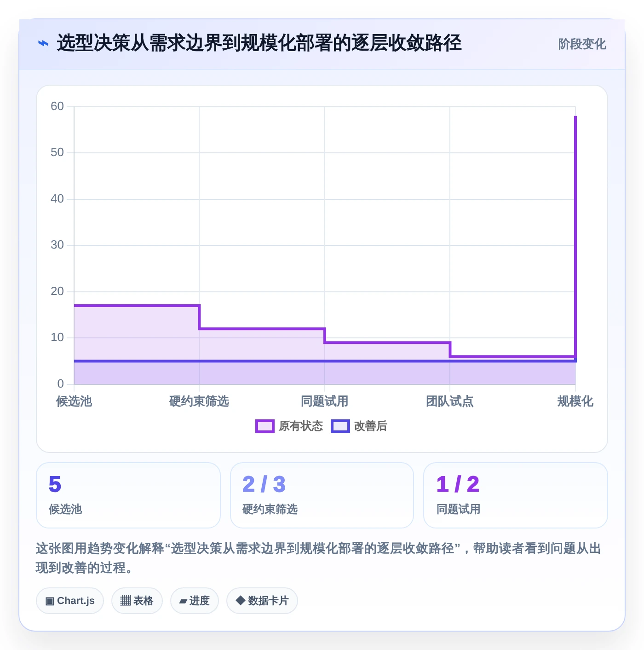Open the 硬约束筛选 card showing 2 / 3
644x650 pixels.
point(322,495)
